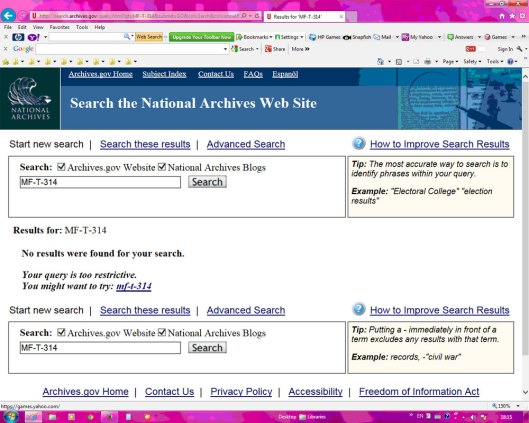The width and height of the screenshot is (529, 423).
Task: Click the top Search button
Action: (207, 182)
